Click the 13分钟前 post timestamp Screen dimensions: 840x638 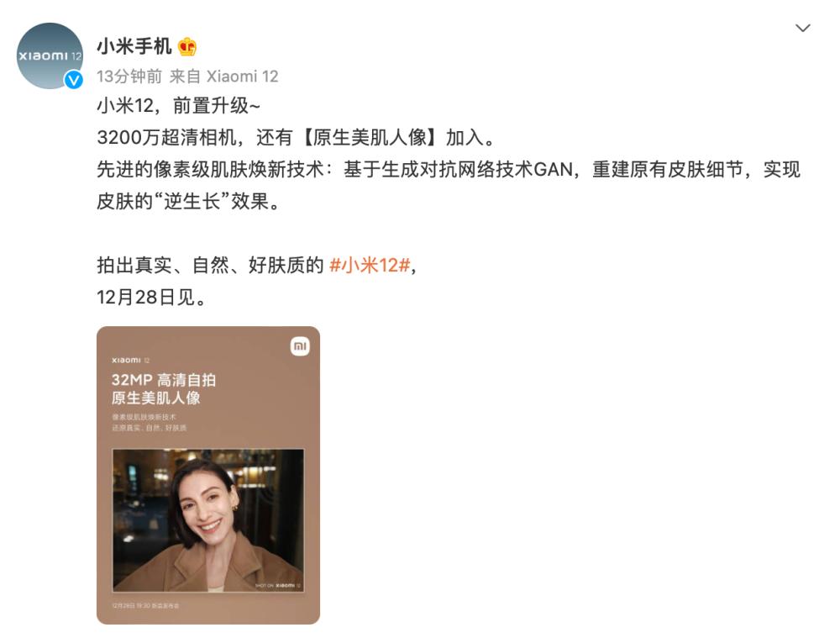tap(129, 76)
